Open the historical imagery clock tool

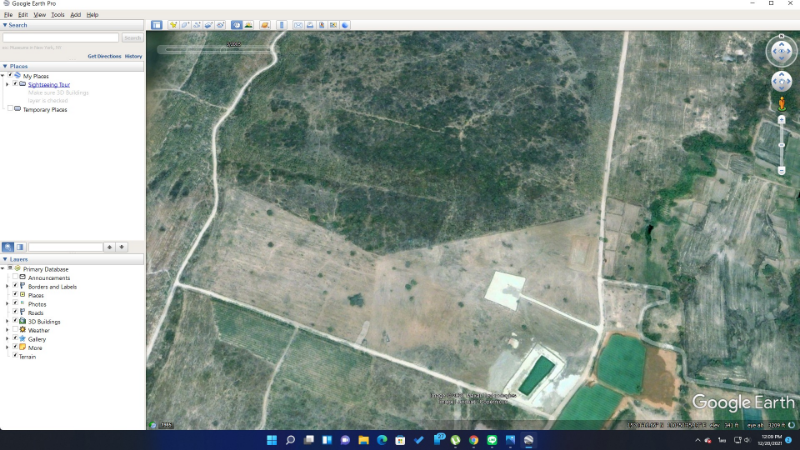coord(237,24)
